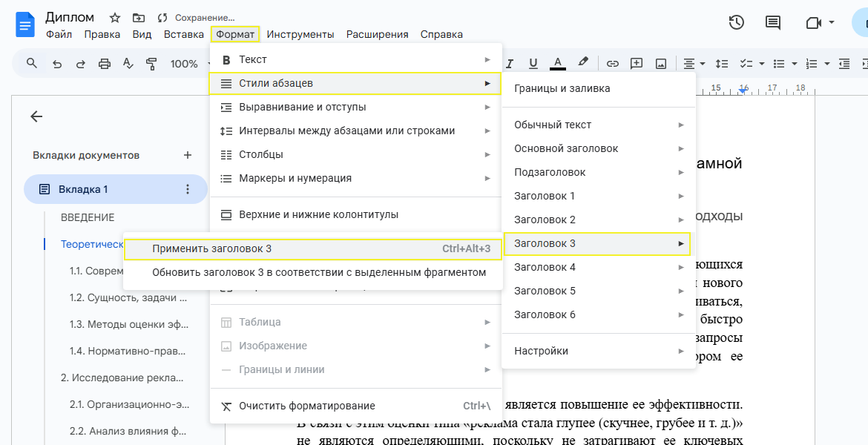Open version history clock icon

pos(736,22)
